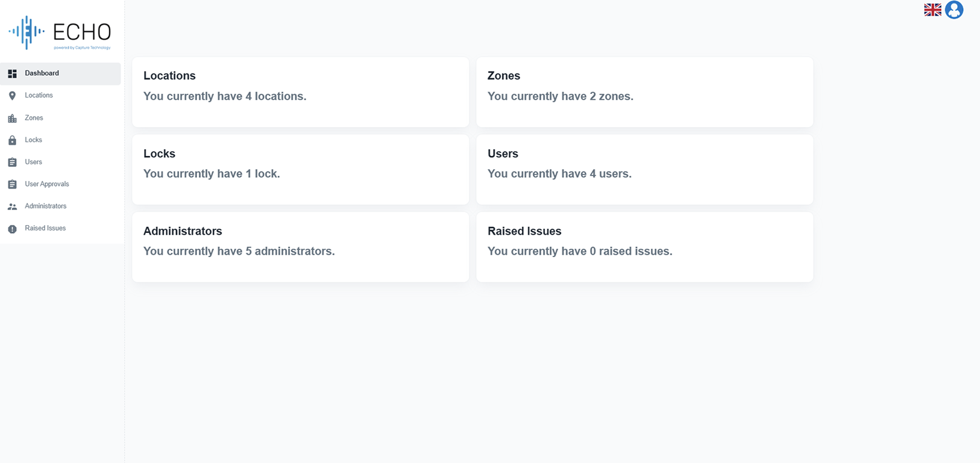
Task: Open the Raised Issues menu entry
Action: click(45, 228)
